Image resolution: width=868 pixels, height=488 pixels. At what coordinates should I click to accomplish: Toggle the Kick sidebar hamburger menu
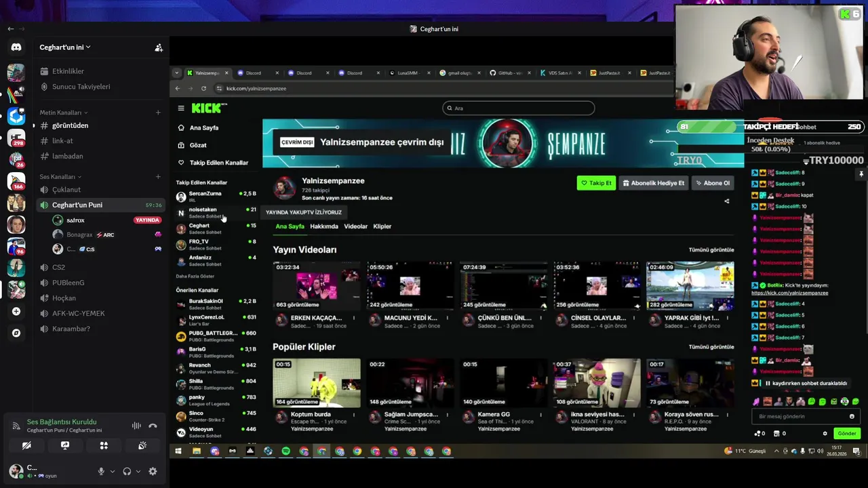[181, 108]
